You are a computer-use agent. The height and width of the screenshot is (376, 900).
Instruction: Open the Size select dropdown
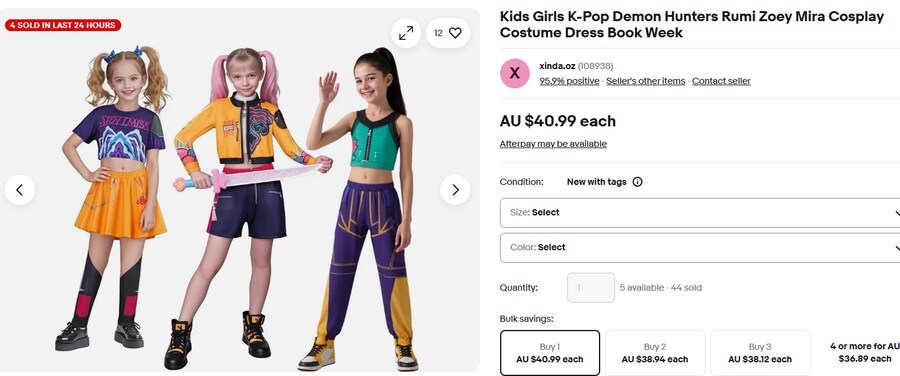pyautogui.click(x=700, y=213)
